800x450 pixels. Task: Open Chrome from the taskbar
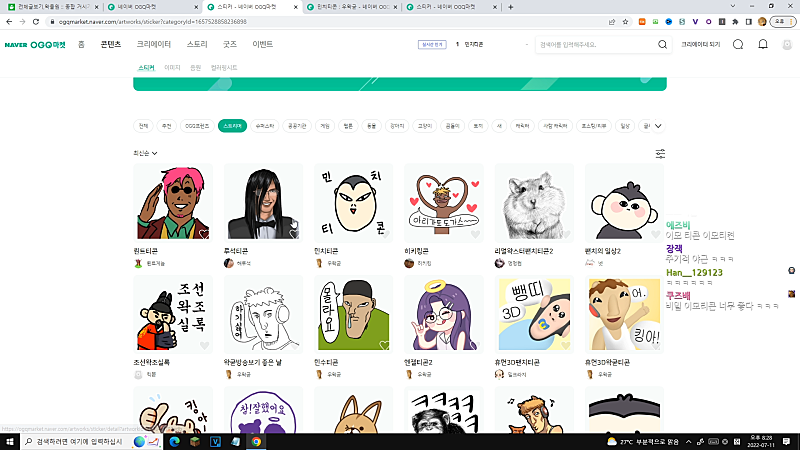(256, 441)
